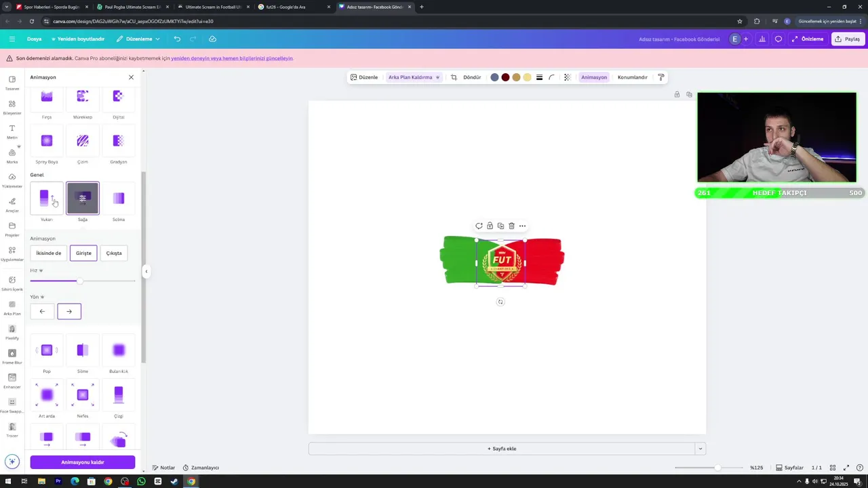The width and height of the screenshot is (868, 488).
Task: Click Döndür flip option
Action: coord(472,77)
